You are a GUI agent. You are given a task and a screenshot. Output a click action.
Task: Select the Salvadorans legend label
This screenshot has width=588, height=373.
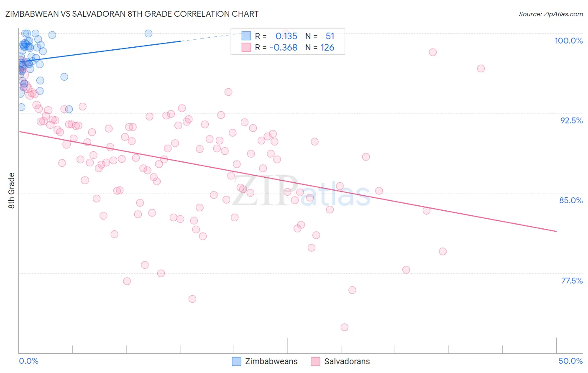(x=347, y=361)
